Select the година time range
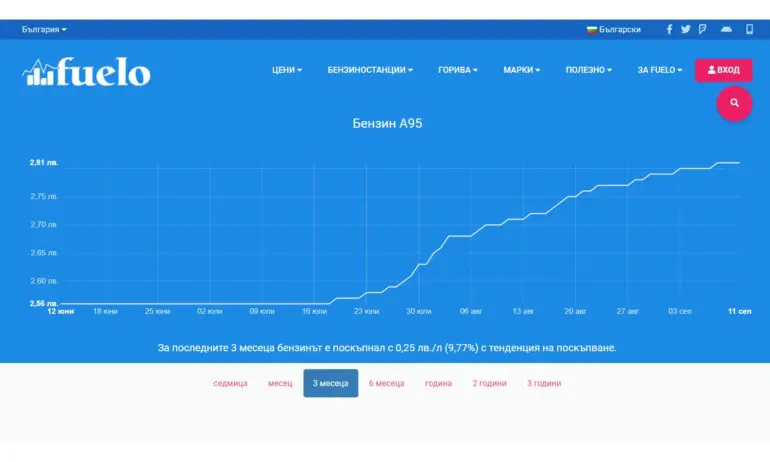This screenshot has width=770, height=462. click(x=438, y=383)
